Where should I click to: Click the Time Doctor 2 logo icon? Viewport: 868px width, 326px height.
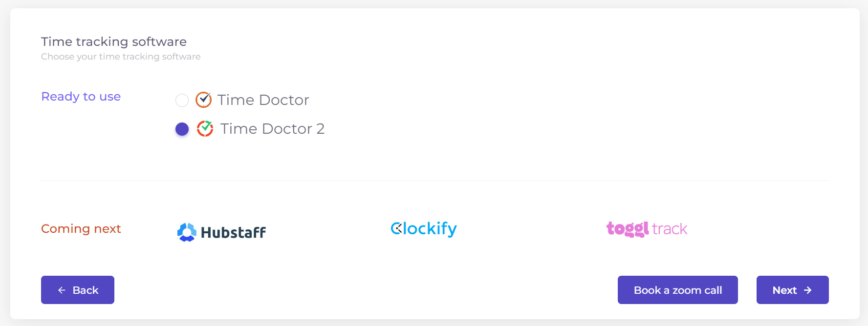[x=205, y=128]
